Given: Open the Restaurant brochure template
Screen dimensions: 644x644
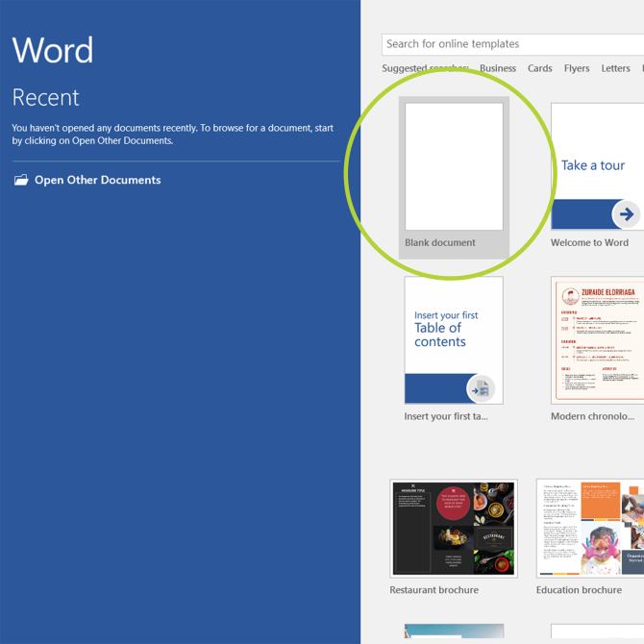Looking at the screenshot, I should (454, 529).
